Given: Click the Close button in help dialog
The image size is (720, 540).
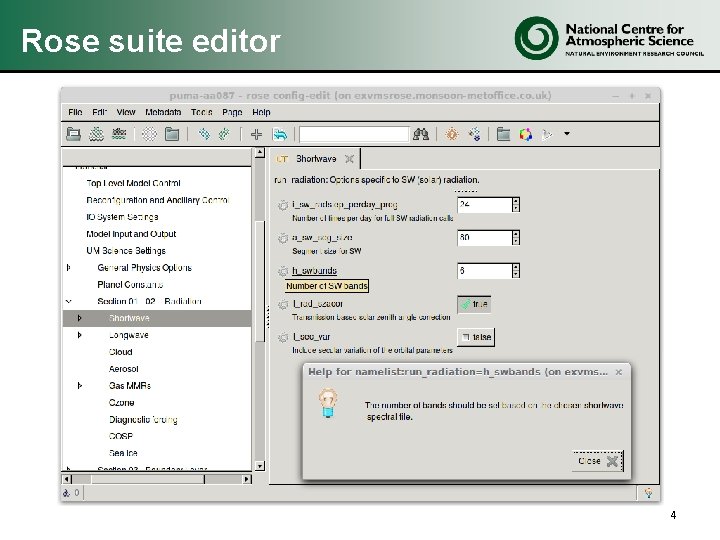Looking at the screenshot, I should click(x=598, y=461).
